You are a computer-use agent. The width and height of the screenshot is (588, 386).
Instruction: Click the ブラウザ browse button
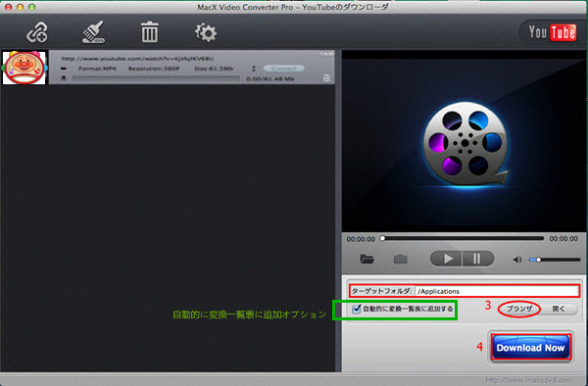click(x=519, y=309)
